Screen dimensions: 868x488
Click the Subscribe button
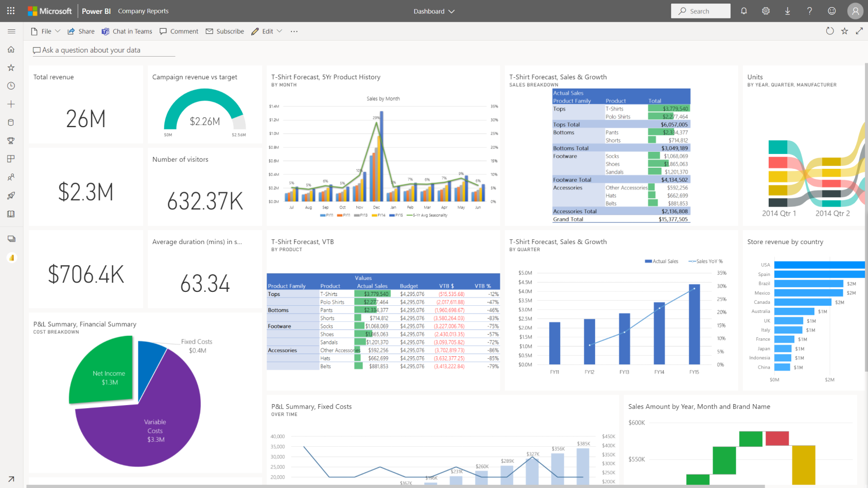[225, 31]
